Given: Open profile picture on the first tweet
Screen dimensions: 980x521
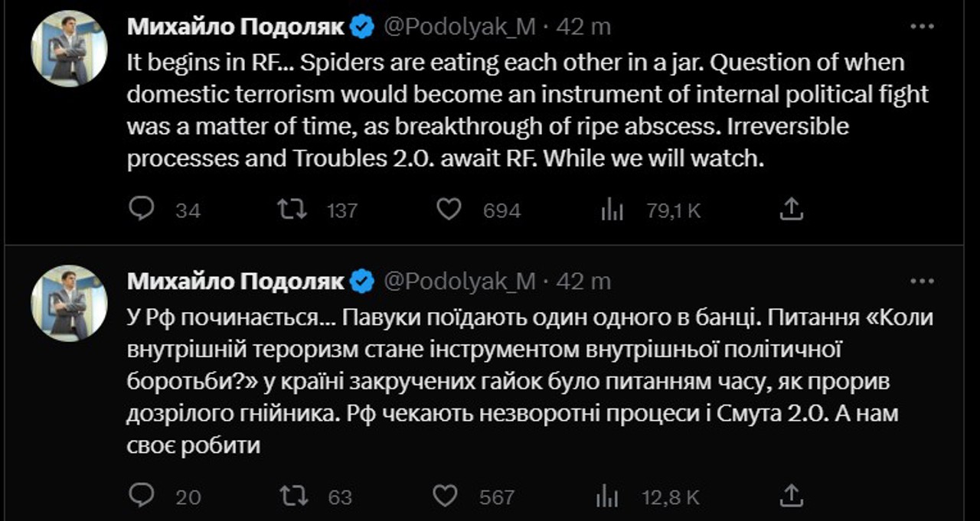Looking at the screenshot, I should click(69, 49).
